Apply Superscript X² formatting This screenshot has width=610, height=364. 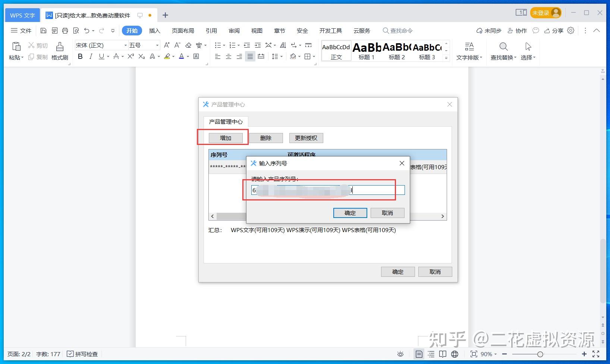(131, 56)
